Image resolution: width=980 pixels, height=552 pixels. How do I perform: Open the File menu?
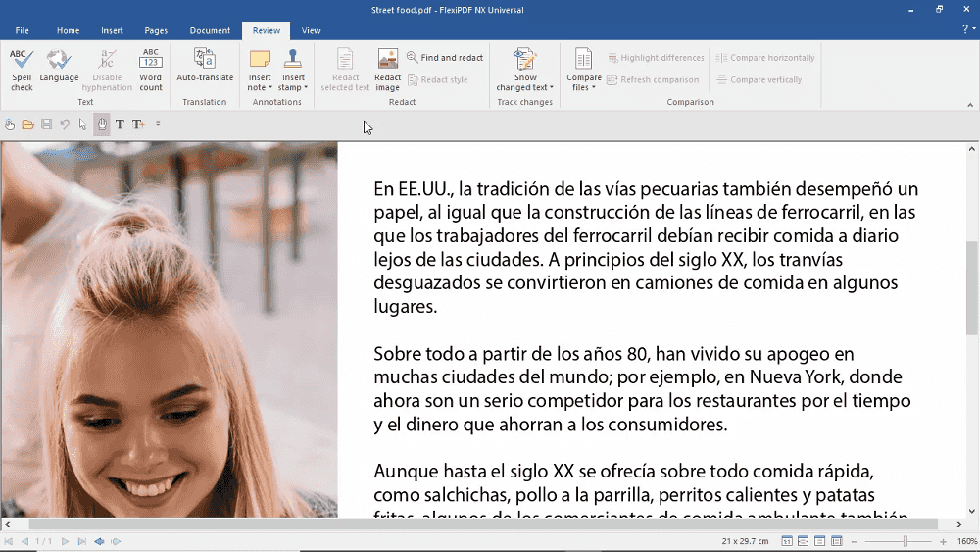(x=22, y=30)
